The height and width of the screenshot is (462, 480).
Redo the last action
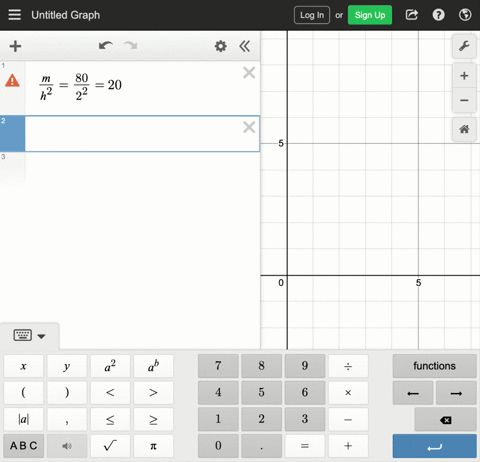coord(130,45)
